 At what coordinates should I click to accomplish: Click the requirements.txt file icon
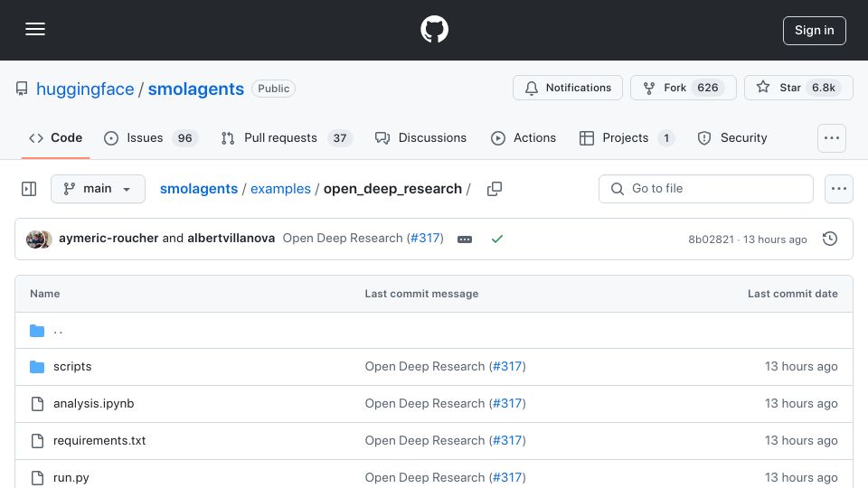tap(37, 441)
